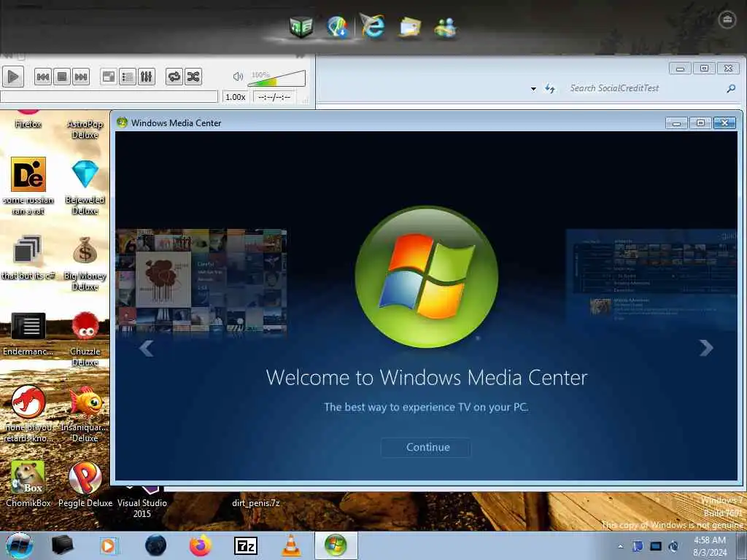This screenshot has height=560, width=747.
Task: Click Continue in Windows Media Center
Action: point(427,447)
